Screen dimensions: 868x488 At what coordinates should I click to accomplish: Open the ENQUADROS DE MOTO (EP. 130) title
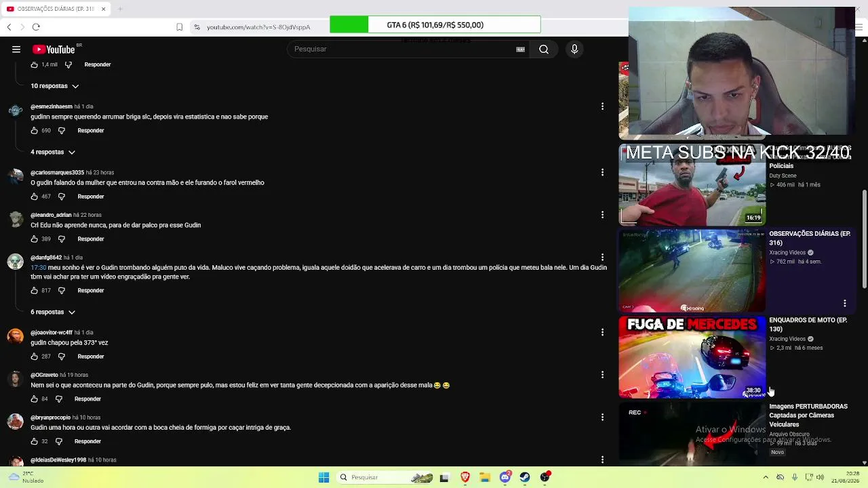(808, 324)
